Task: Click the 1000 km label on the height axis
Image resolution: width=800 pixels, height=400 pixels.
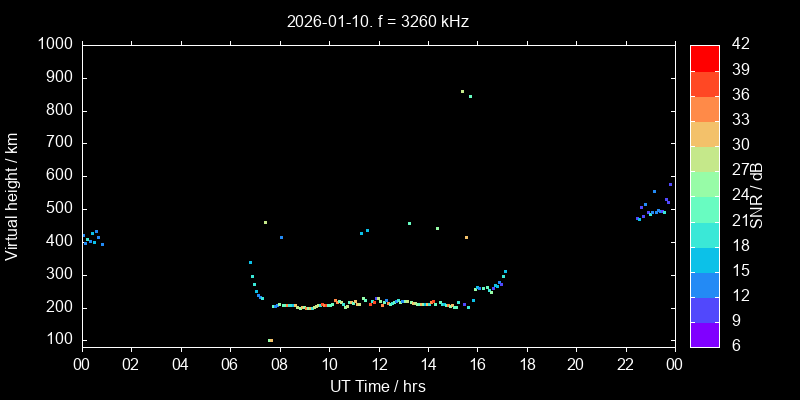Action: point(54,45)
